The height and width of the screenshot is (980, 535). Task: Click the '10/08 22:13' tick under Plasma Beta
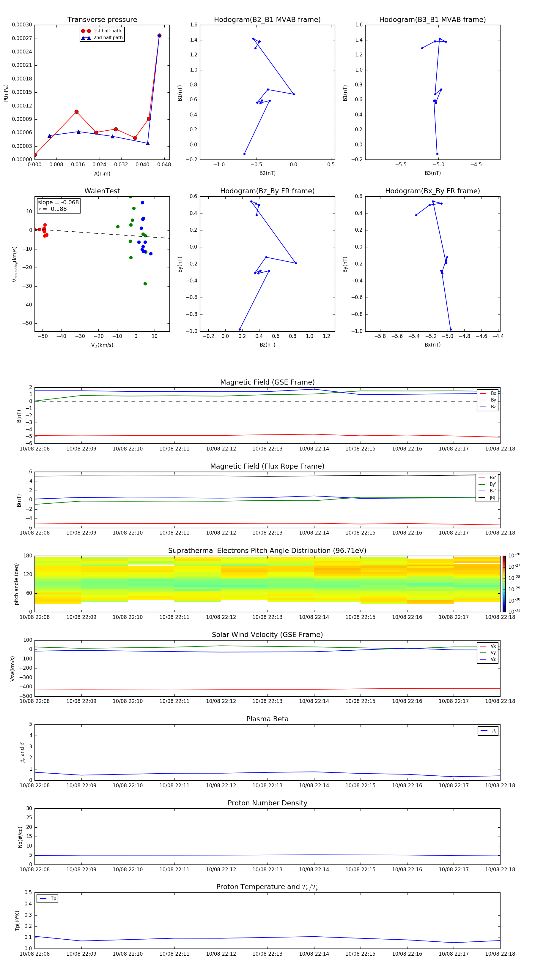[x=267, y=785]
